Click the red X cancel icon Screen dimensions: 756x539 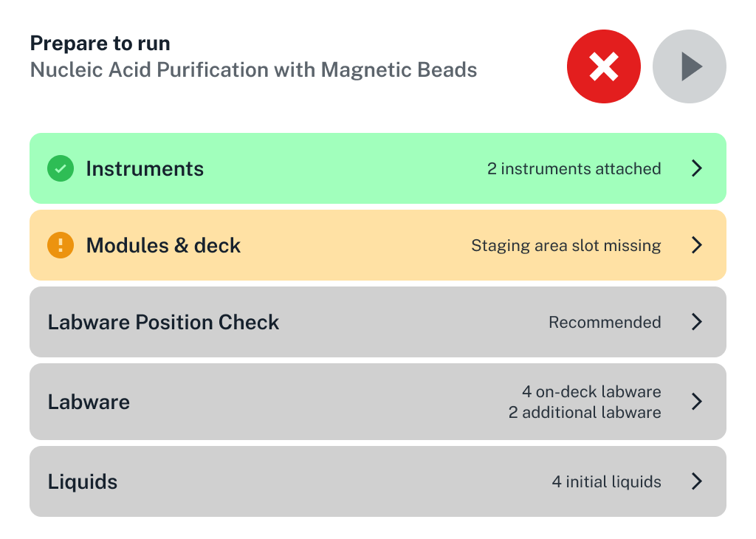point(604,66)
